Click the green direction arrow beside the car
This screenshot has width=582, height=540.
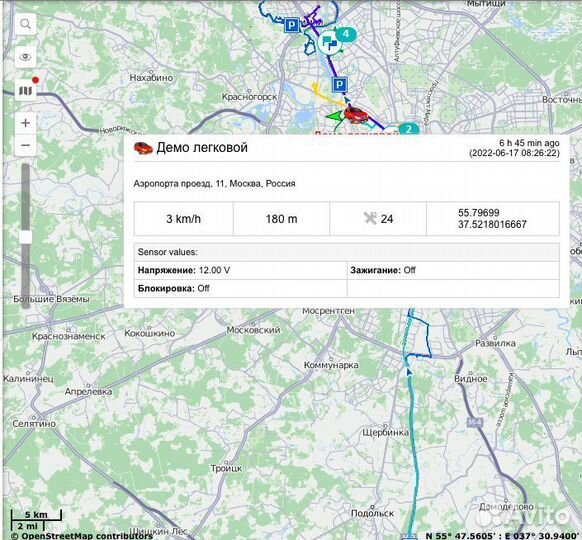[335, 116]
